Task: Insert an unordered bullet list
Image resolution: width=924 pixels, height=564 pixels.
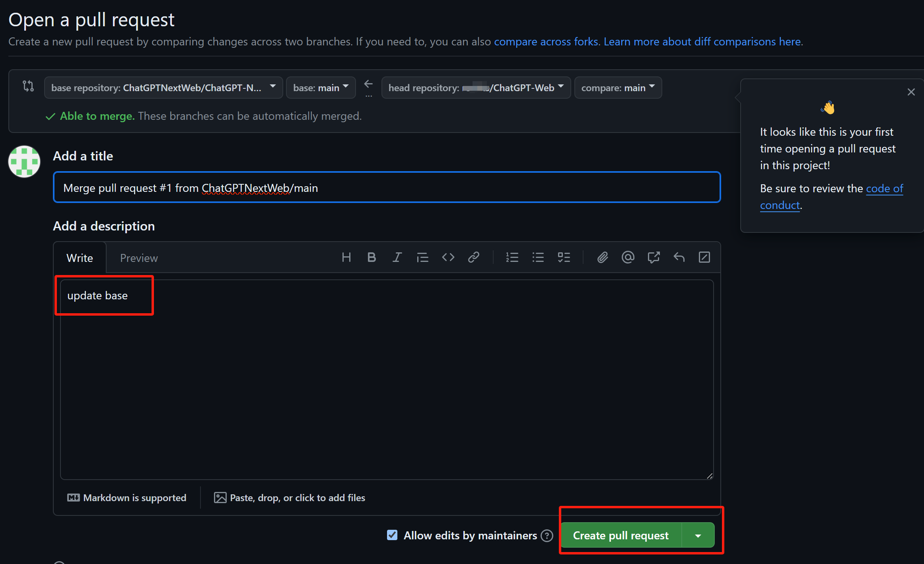Action: [538, 258]
